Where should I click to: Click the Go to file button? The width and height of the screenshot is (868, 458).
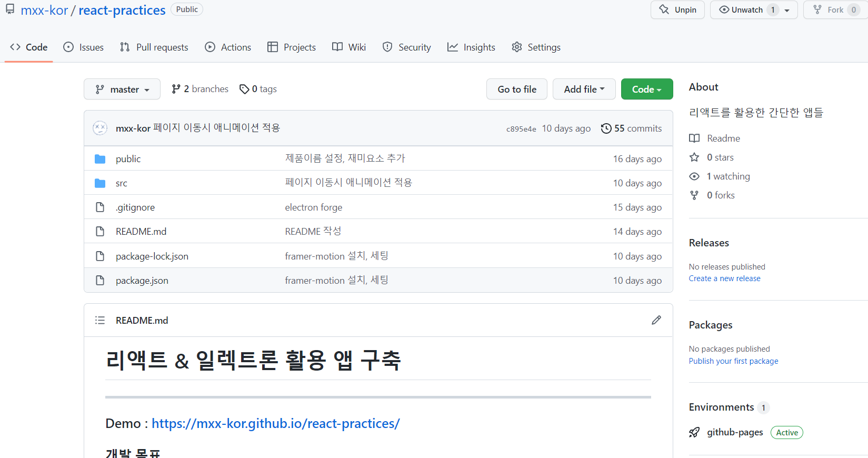517,89
